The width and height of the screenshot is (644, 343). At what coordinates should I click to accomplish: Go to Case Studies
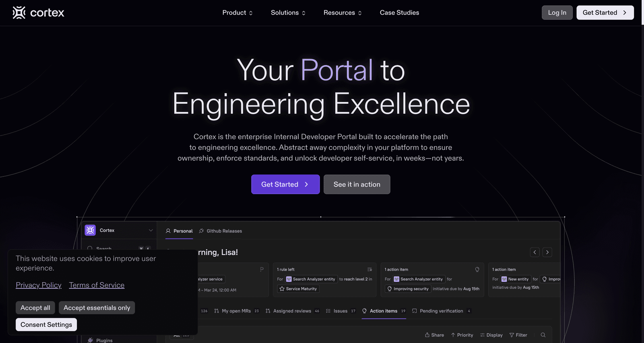[x=399, y=13]
